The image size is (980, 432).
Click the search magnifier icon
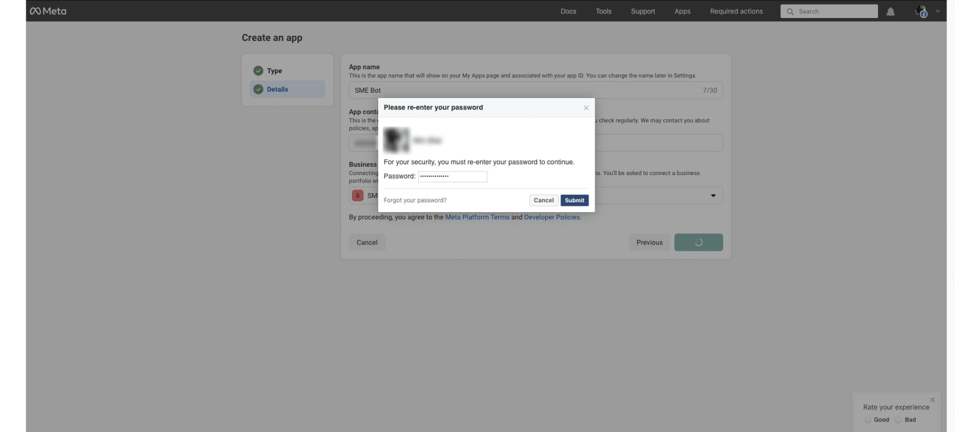790,11
